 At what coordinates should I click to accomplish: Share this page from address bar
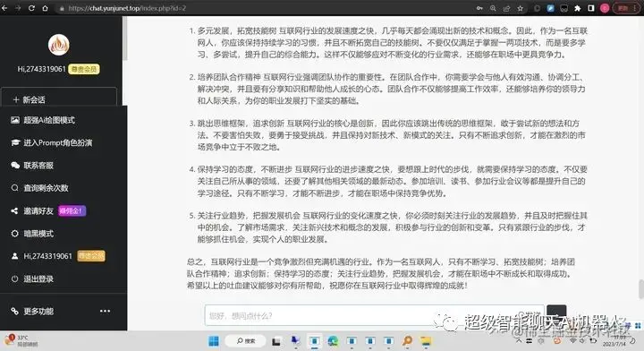click(x=506, y=8)
